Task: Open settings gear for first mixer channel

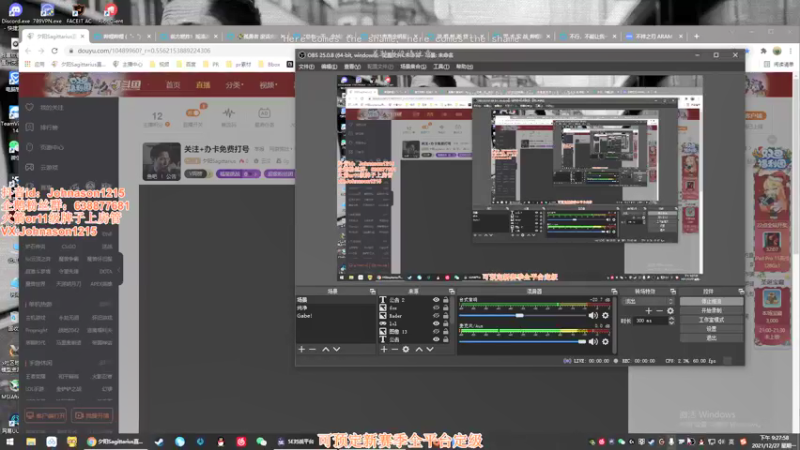Action: click(606, 316)
